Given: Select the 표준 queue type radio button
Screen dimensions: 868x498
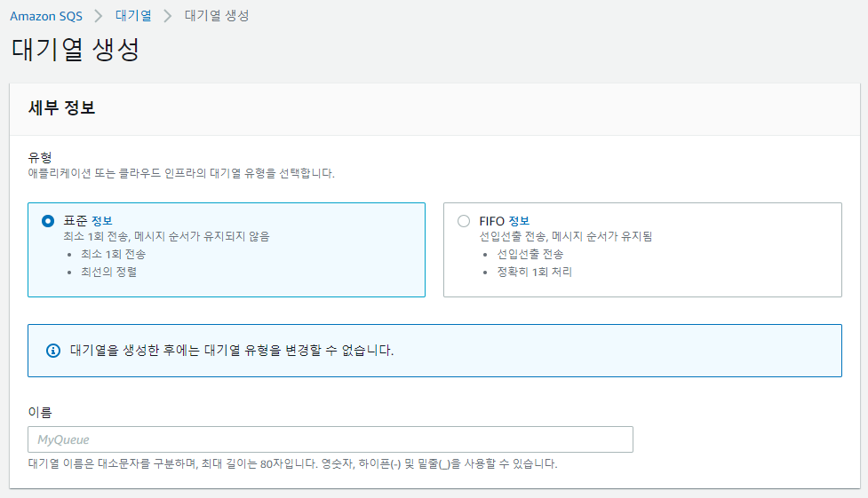Looking at the screenshot, I should point(48,221).
